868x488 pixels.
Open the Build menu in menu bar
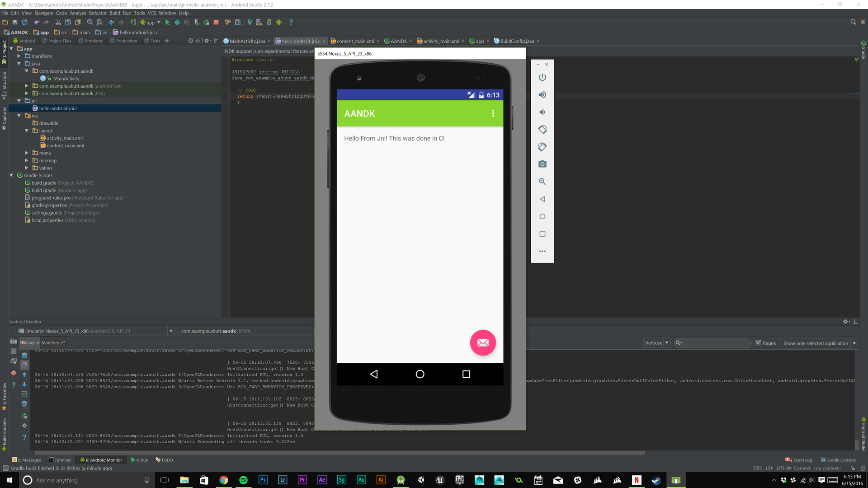114,13
